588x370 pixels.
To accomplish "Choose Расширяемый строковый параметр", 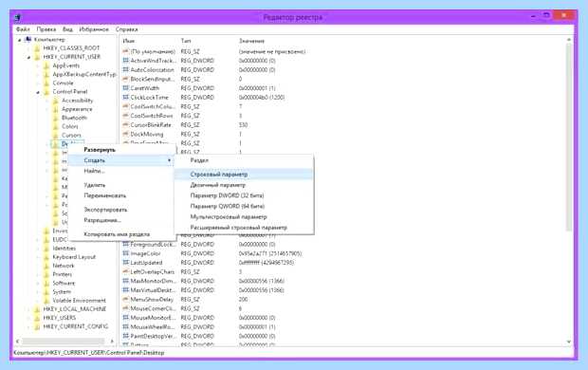I will pos(244,228).
